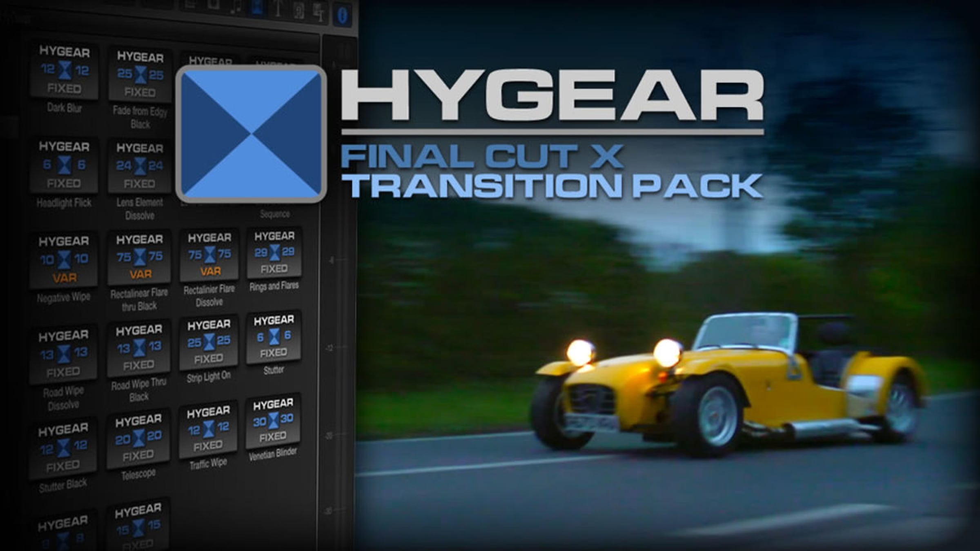This screenshot has height=551, width=980.
Task: Select the Road Wipe Dissolve transition
Action: point(63,353)
